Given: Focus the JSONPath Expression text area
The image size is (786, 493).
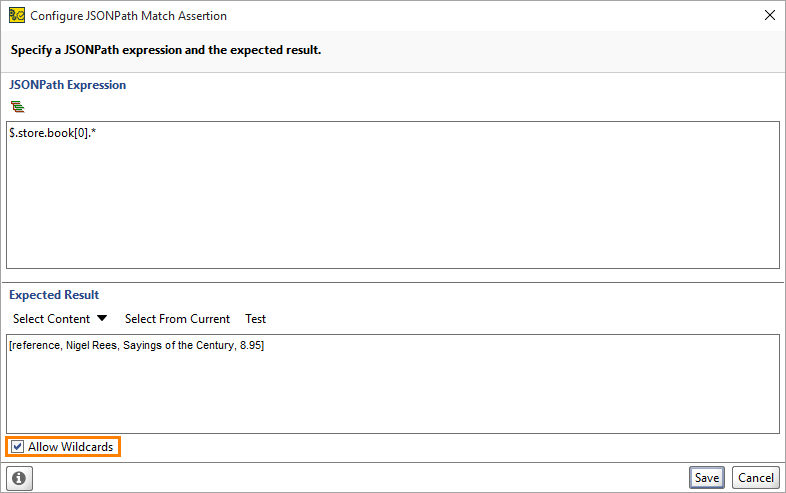Looking at the screenshot, I should (393, 195).
